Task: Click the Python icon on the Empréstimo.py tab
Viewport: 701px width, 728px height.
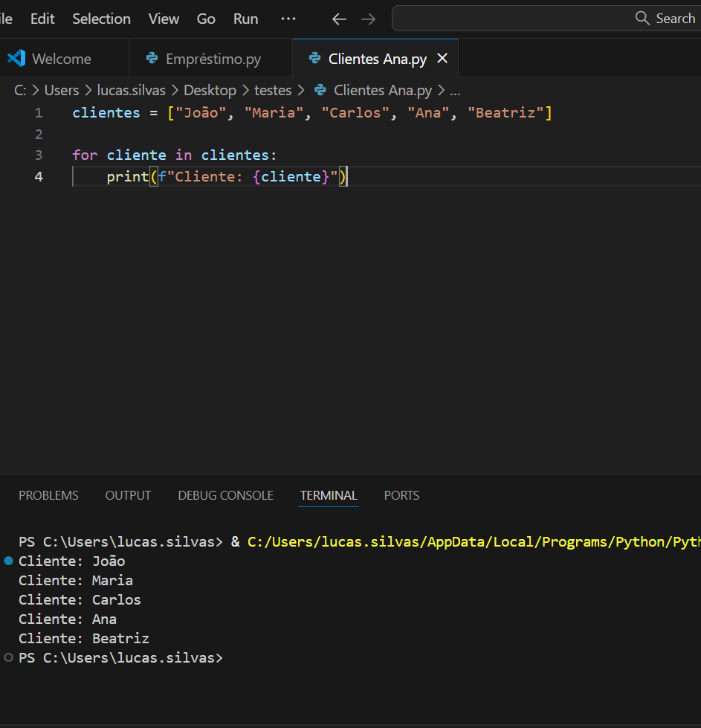Action: pos(152,59)
